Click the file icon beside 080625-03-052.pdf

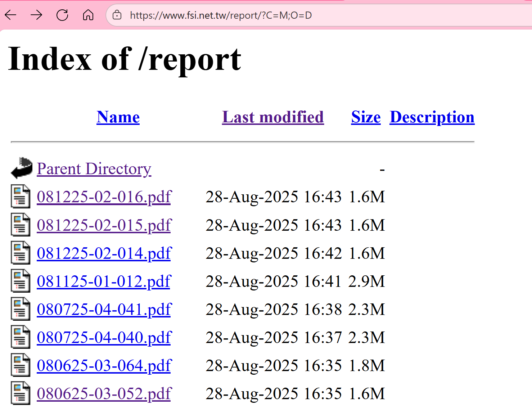(21, 393)
